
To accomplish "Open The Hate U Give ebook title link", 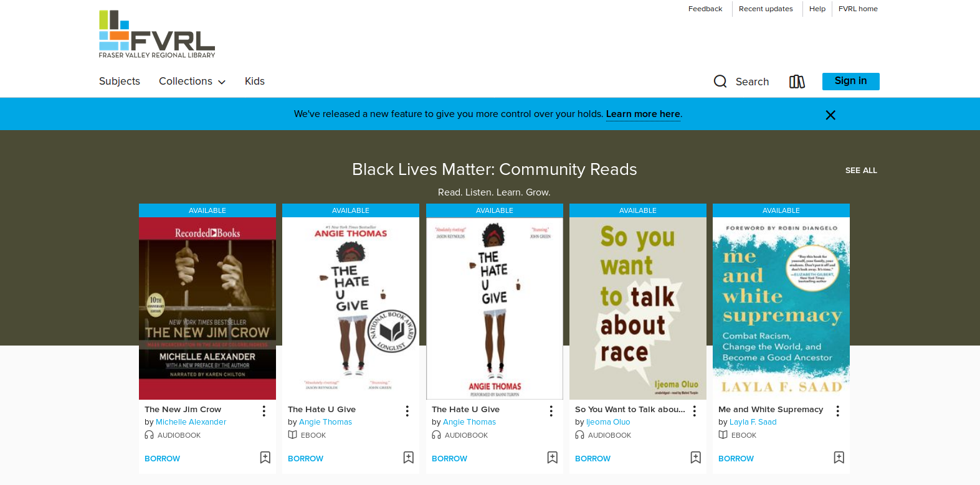I will click(321, 410).
